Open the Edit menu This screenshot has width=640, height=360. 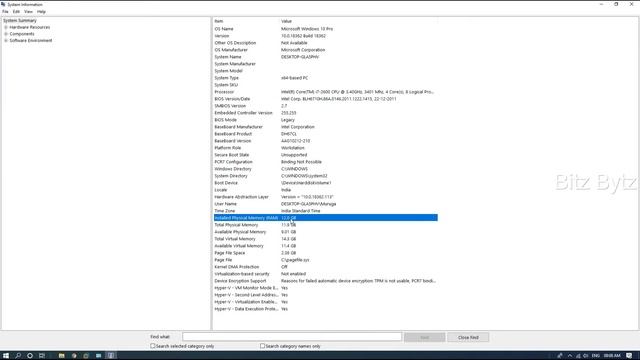click(x=16, y=12)
